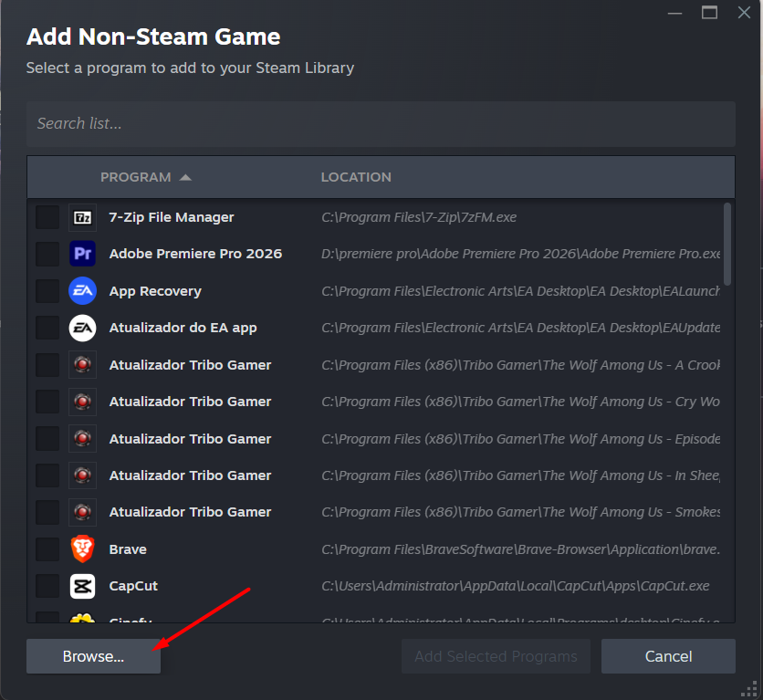The height and width of the screenshot is (700, 763).
Task: Select the Atualizador do EA app name
Action: [x=183, y=328]
